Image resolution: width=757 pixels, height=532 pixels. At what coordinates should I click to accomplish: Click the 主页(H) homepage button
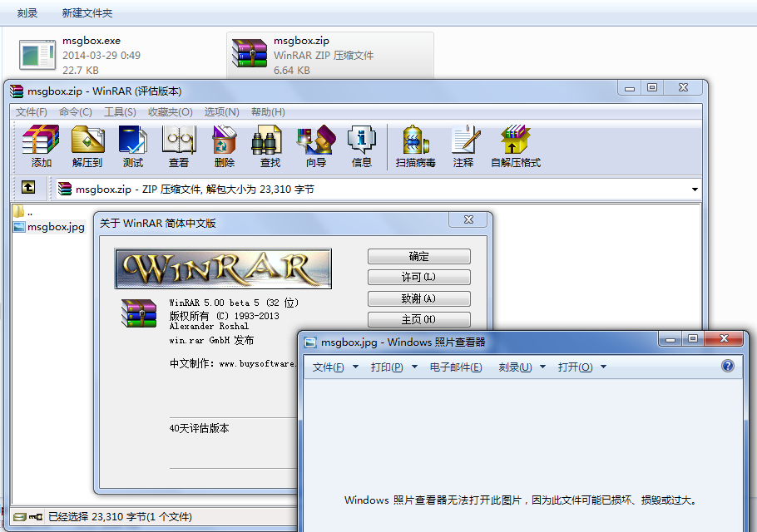(419, 319)
